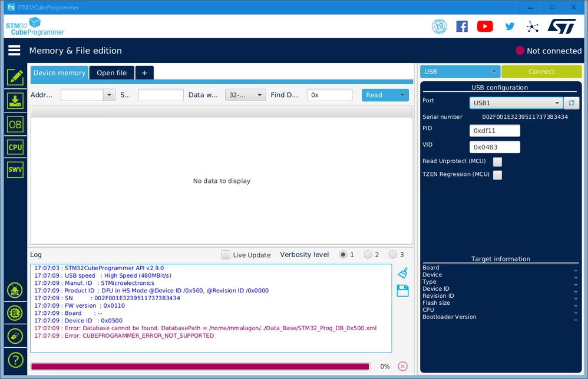588x379 pixels.
Task: Open the Memory & File edition pencil icon
Action: pyautogui.click(x=15, y=78)
